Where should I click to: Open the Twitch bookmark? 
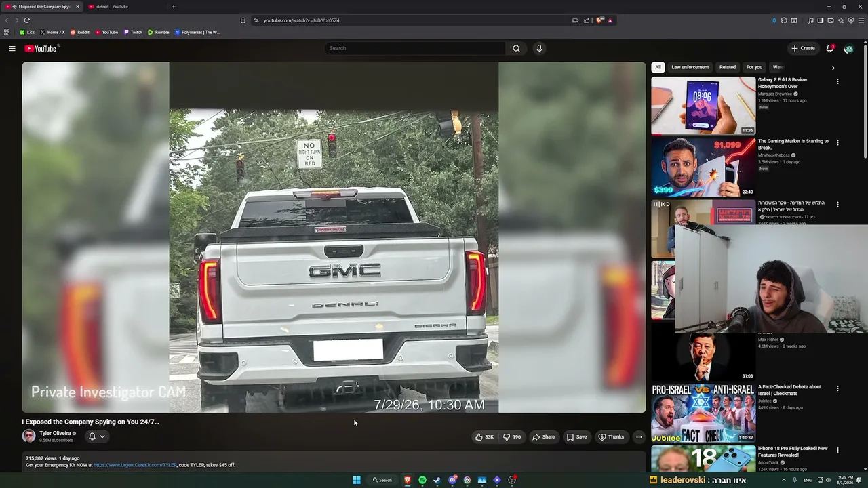[x=133, y=32]
